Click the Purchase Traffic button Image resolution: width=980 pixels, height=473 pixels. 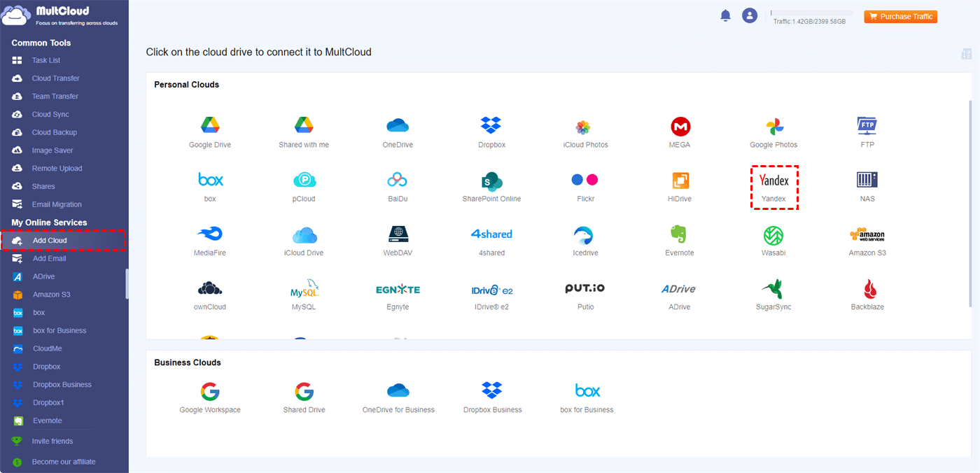(x=900, y=16)
